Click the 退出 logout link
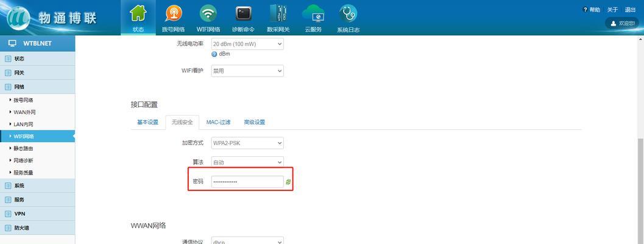 click(630, 10)
